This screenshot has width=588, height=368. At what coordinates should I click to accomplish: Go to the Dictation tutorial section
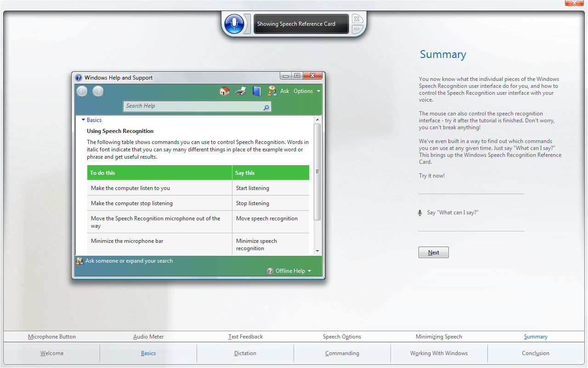(x=245, y=353)
